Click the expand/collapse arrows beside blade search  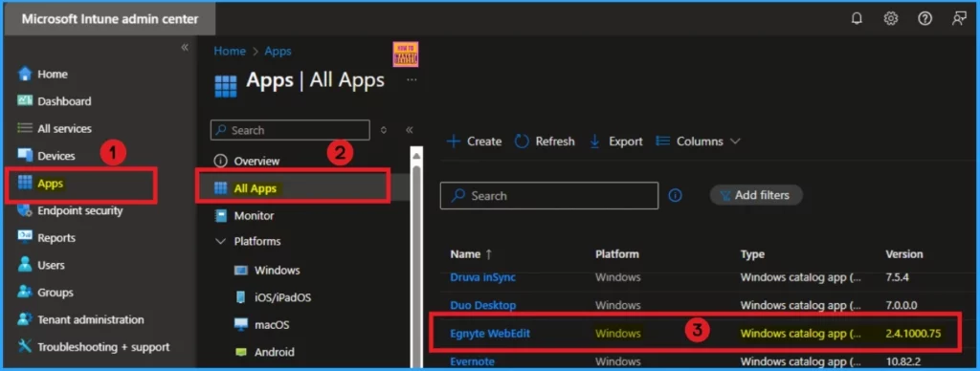(384, 130)
